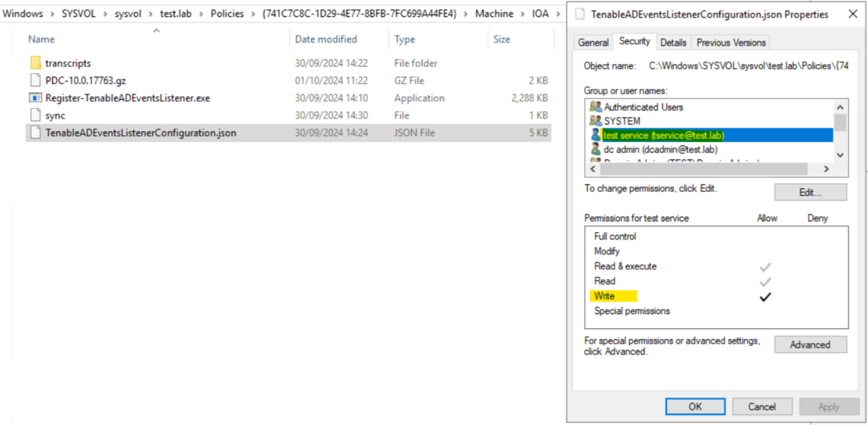This screenshot has width=868, height=425.
Task: Click the transcripts folder icon
Action: 36,63
